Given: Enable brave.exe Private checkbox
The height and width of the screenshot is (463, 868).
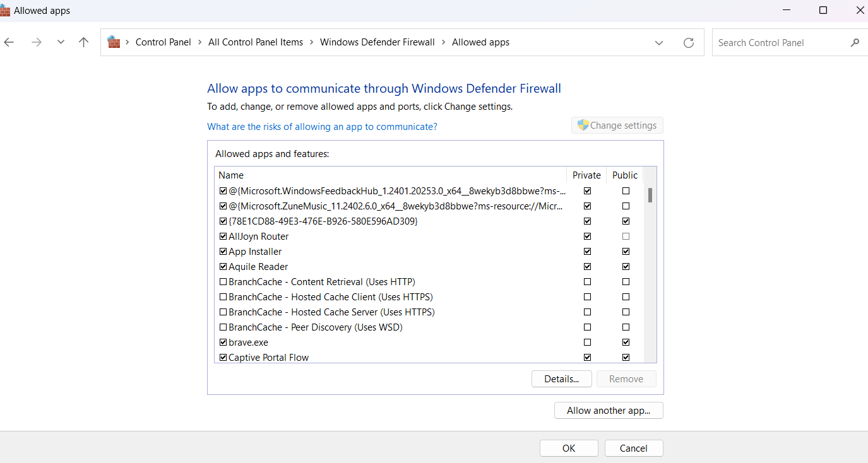Looking at the screenshot, I should coord(588,343).
